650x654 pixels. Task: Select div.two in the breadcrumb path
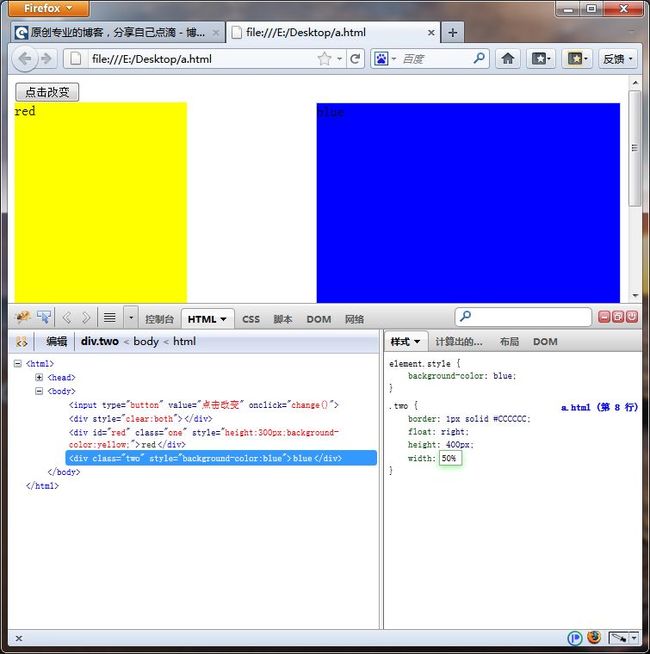coord(100,341)
